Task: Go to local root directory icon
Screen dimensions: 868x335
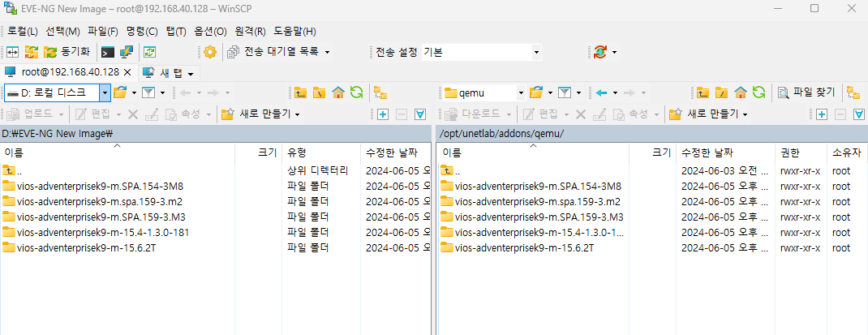Action: [x=320, y=92]
